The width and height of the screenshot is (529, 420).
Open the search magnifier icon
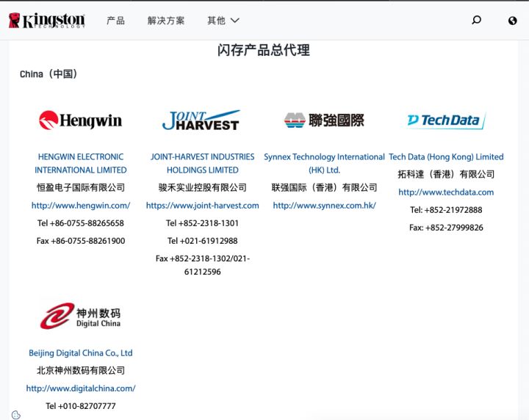tap(476, 21)
